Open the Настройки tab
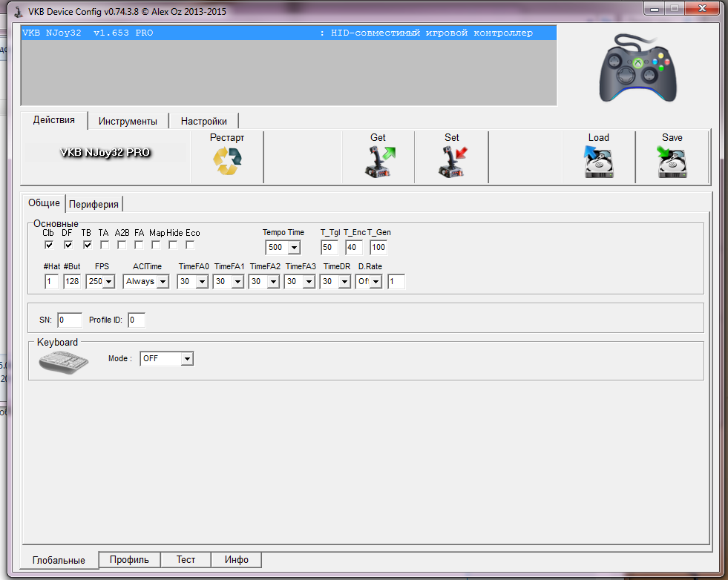 [x=204, y=121]
